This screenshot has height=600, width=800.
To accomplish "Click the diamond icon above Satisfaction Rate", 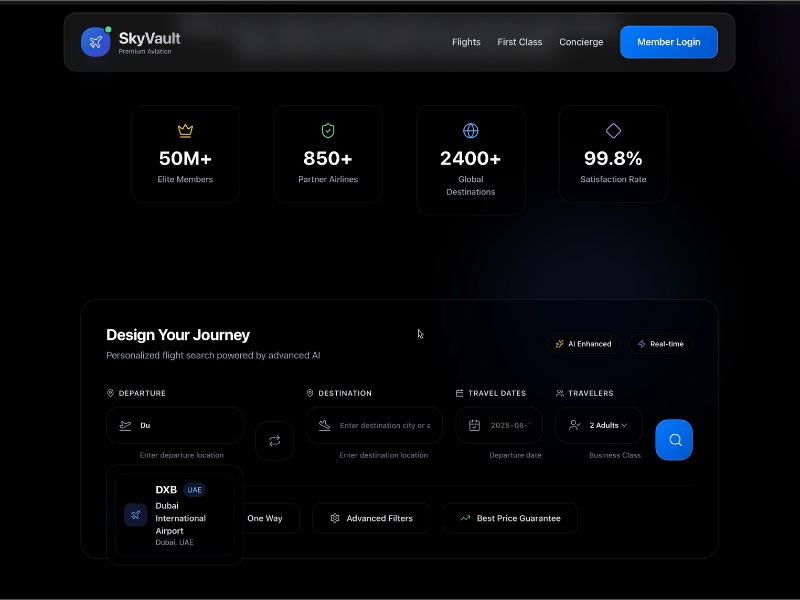I will tap(613, 130).
